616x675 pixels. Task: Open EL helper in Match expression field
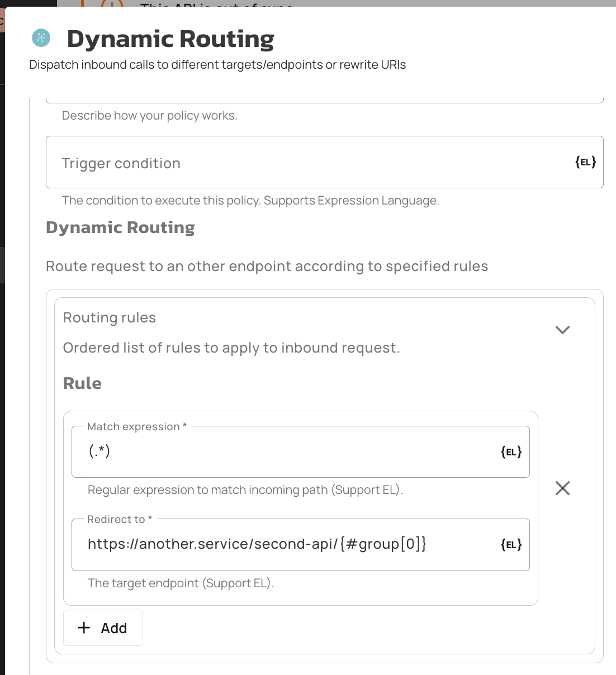[x=511, y=452]
